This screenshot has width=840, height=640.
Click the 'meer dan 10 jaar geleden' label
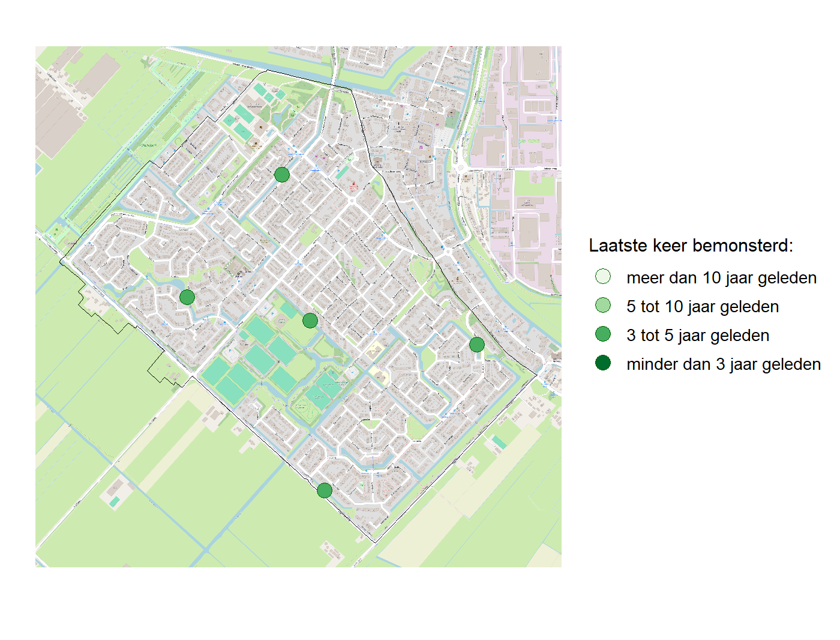pos(722,278)
